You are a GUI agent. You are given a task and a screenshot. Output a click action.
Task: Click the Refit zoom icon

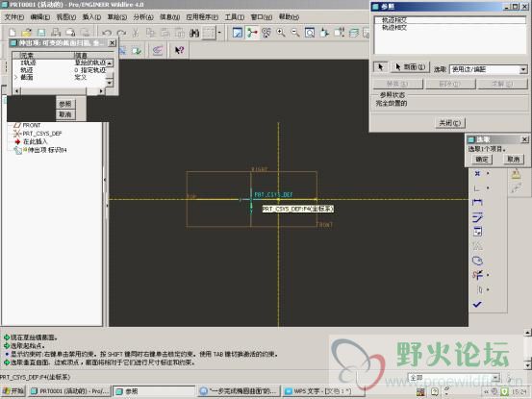(x=310, y=33)
